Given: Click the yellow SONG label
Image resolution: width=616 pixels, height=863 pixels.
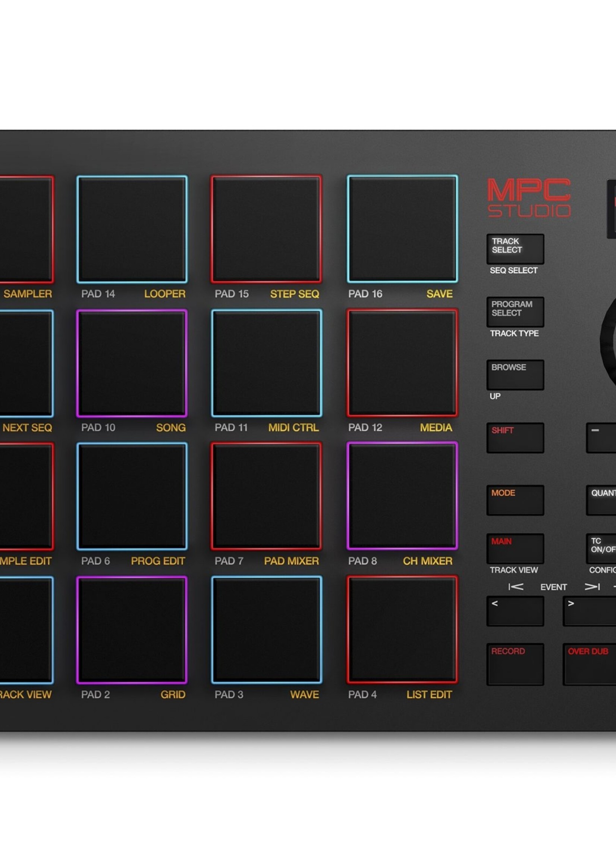Looking at the screenshot, I should coord(171,428).
